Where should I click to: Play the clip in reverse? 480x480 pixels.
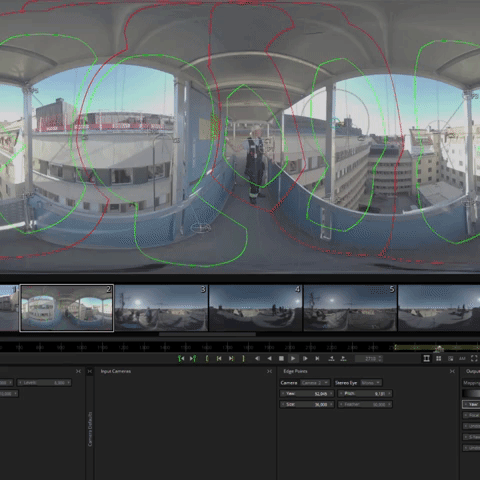(x=269, y=359)
